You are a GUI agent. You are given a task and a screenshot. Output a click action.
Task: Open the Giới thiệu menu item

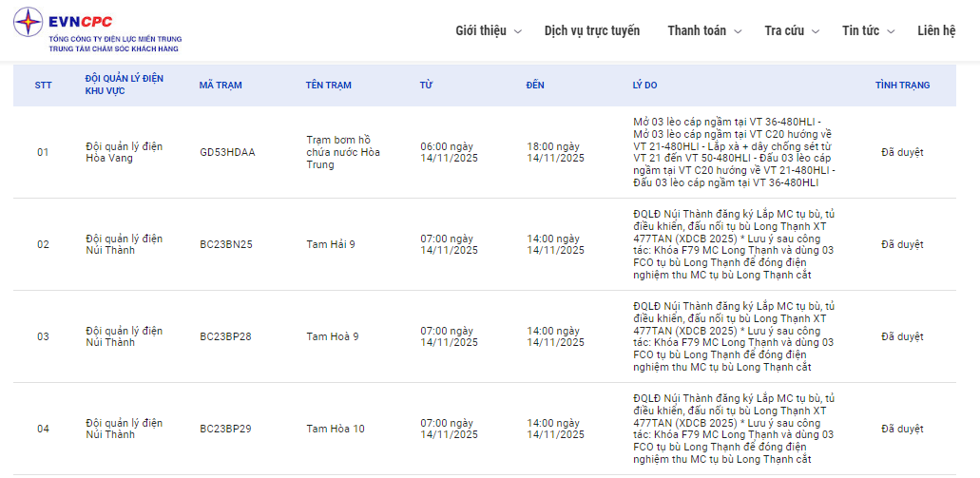[x=481, y=30]
